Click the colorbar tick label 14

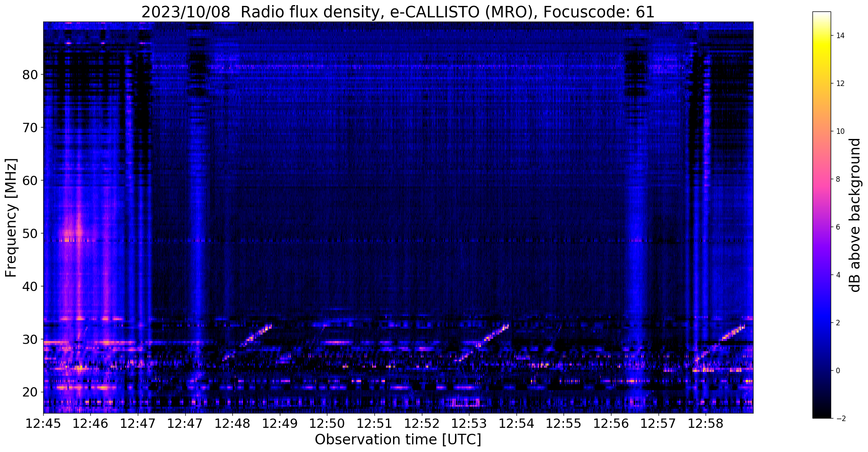click(840, 36)
